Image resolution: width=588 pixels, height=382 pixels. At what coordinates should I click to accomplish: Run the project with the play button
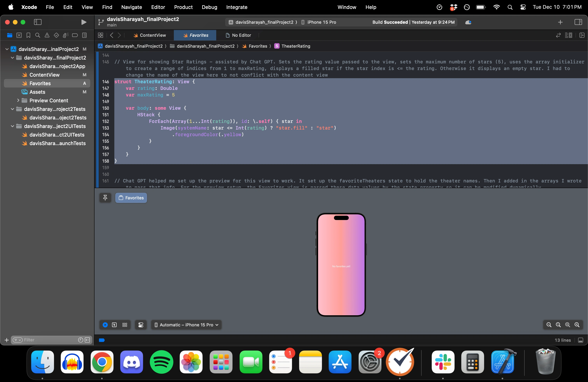point(84,22)
